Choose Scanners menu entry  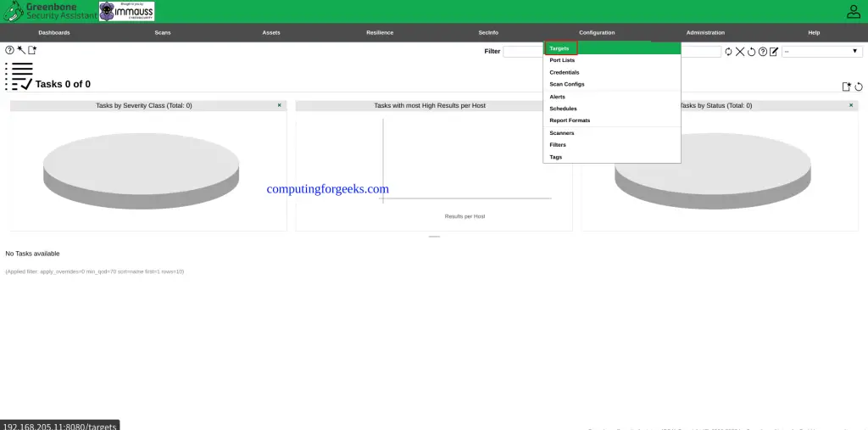click(x=612, y=133)
